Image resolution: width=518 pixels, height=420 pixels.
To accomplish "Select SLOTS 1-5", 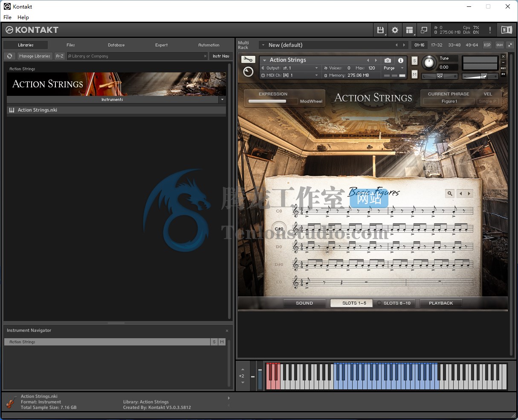I will (x=352, y=303).
